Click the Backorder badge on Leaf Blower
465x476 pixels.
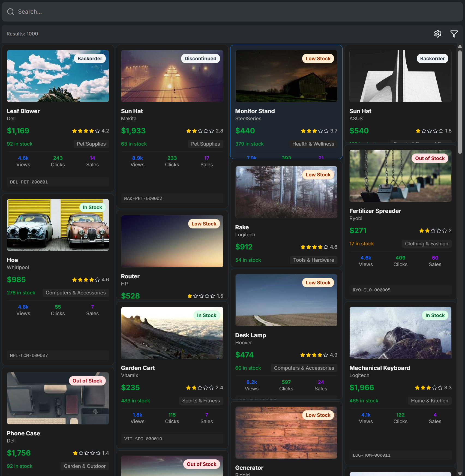pos(90,59)
